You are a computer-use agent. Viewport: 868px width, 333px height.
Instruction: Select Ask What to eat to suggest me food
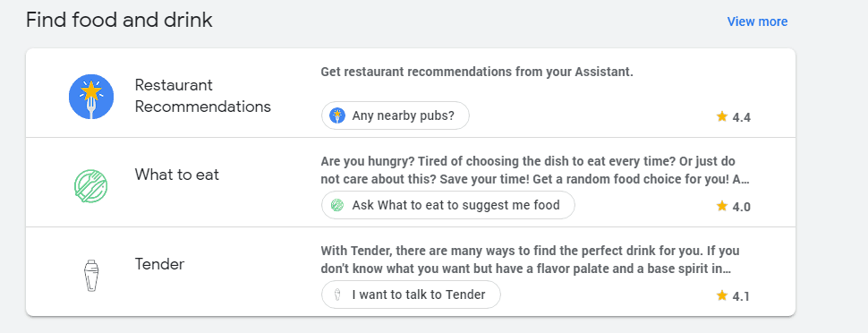pos(447,205)
